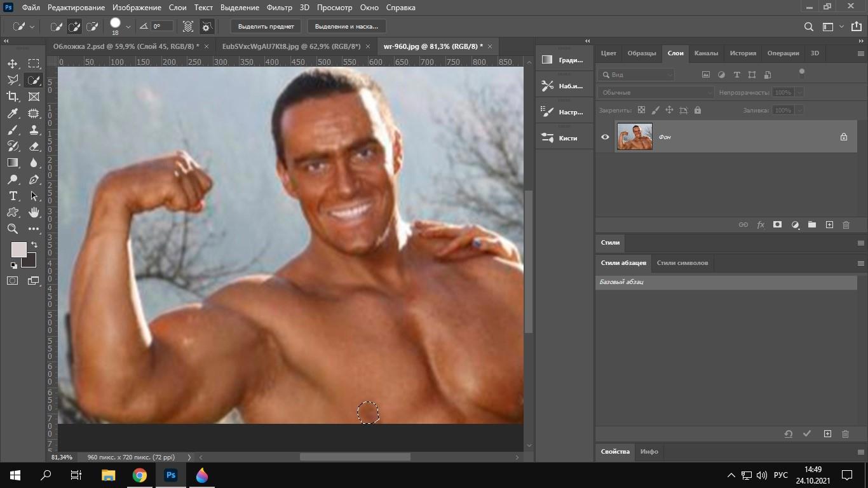The image size is (868, 488).
Task: Toggle the layer filter switch on
Action: (x=802, y=73)
